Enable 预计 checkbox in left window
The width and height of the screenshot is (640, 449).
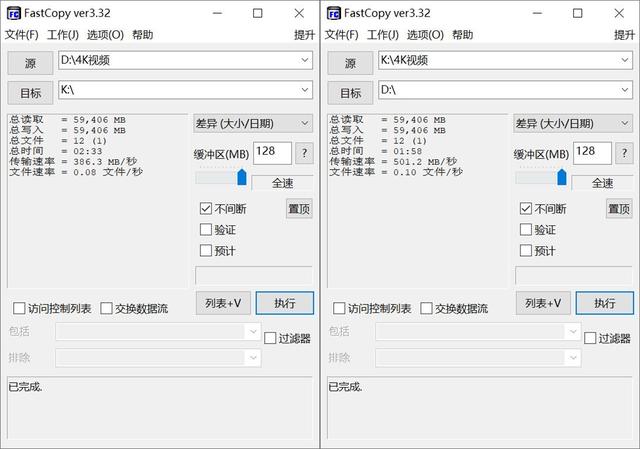tap(206, 250)
